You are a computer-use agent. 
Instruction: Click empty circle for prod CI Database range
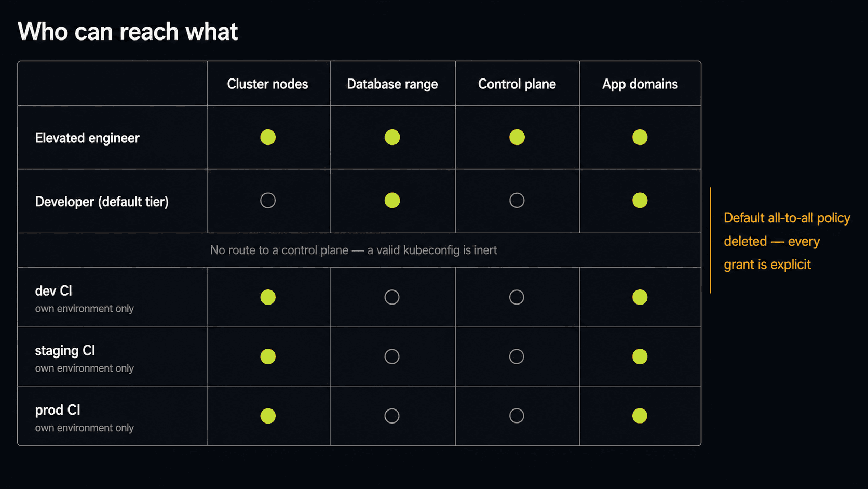[x=392, y=416]
